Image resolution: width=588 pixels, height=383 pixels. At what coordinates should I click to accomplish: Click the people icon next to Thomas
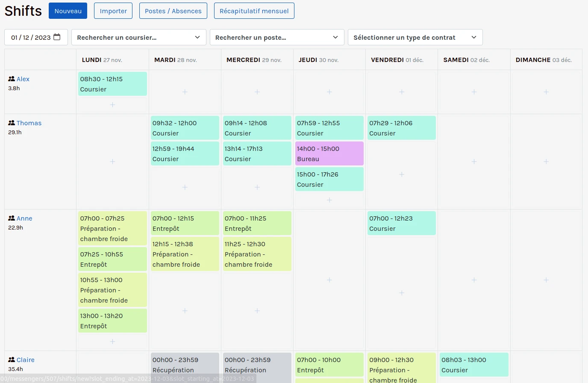[12, 123]
